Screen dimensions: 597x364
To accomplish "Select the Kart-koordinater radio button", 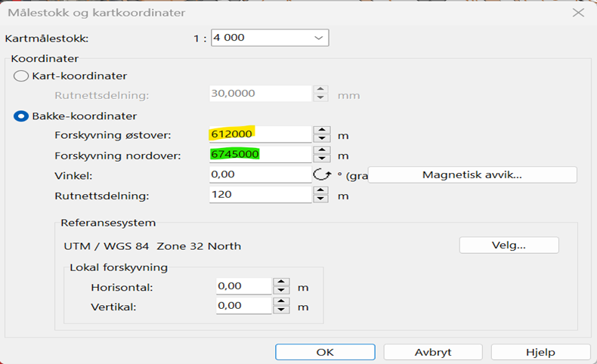I will pos(21,76).
